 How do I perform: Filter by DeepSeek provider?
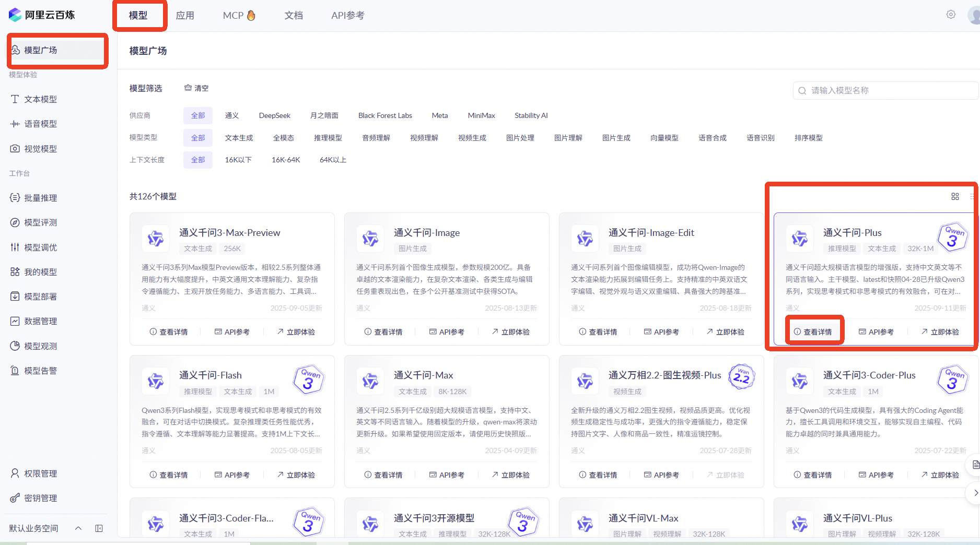274,115
